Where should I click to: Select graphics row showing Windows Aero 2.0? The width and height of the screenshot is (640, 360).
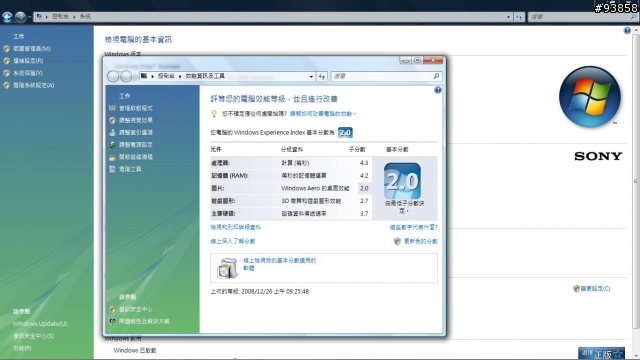pos(291,188)
